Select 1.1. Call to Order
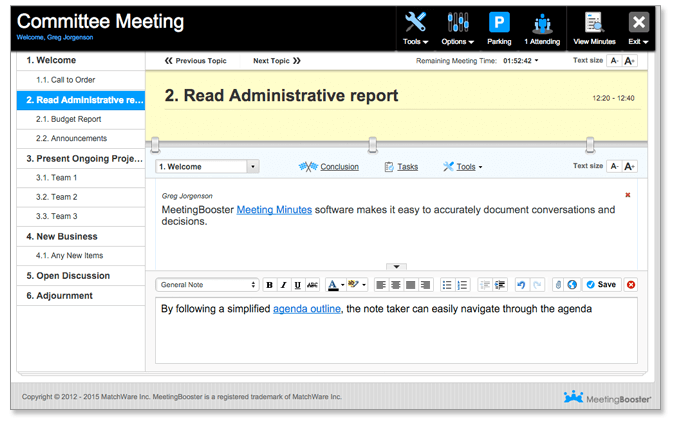The width and height of the screenshot is (673, 428). (81, 80)
